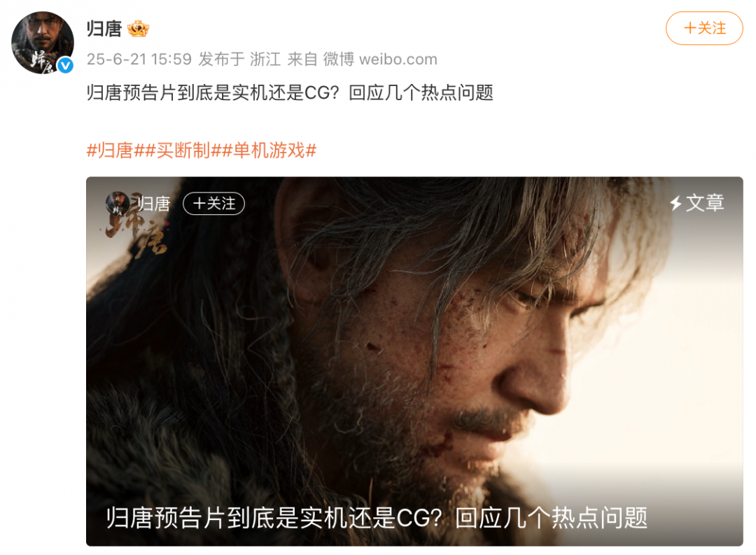Follow 归唐 with the orange +关注 button
The height and width of the screenshot is (555, 756).
pyautogui.click(x=704, y=29)
